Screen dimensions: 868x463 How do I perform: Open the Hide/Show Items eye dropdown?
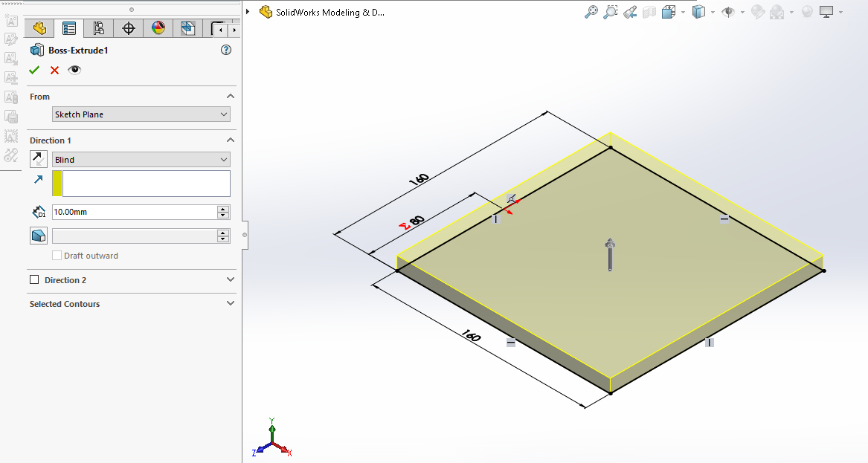tap(727, 12)
